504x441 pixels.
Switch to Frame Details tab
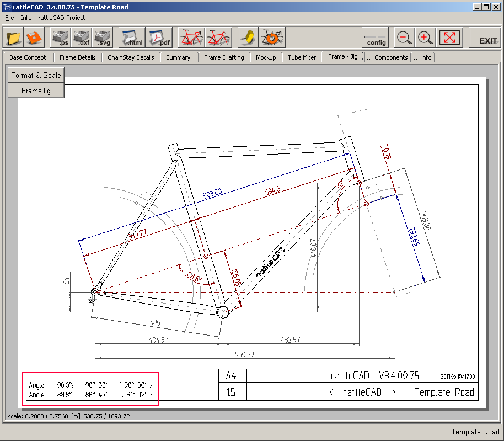click(77, 57)
